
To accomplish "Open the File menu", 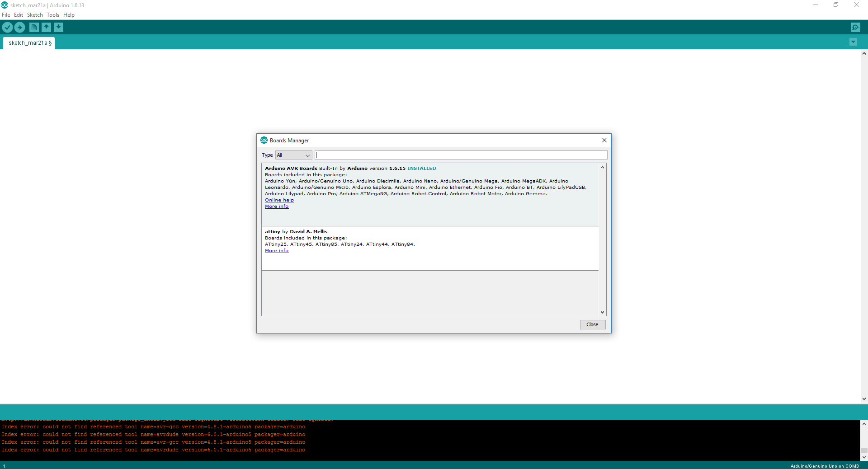I will click(x=6, y=15).
